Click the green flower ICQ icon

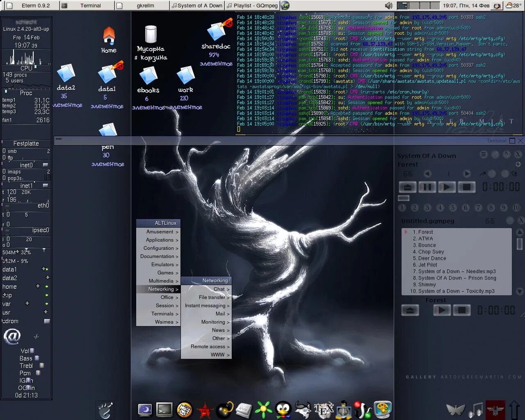pyautogui.click(x=264, y=410)
